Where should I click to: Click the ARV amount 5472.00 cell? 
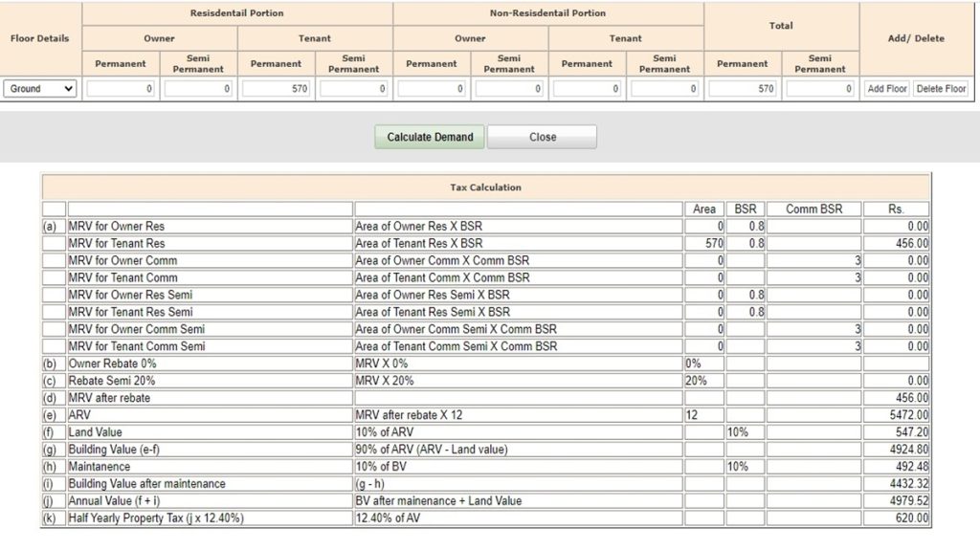(x=896, y=415)
